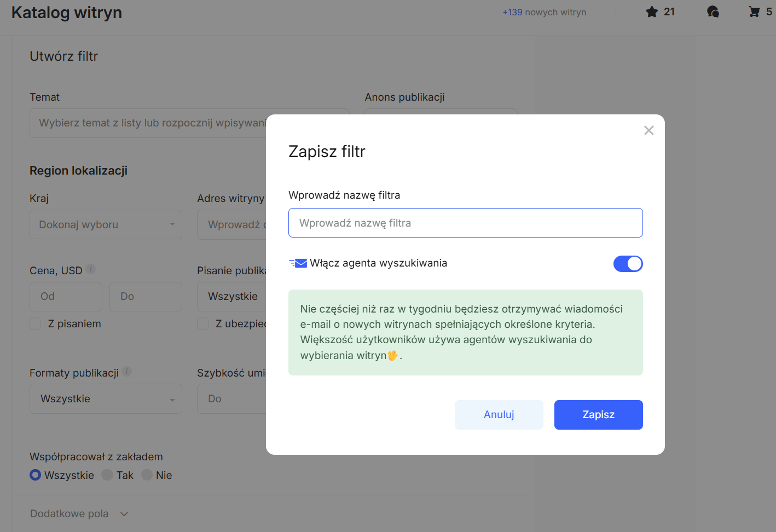Open the shopping cart icon
776x532 pixels.
coord(754,12)
